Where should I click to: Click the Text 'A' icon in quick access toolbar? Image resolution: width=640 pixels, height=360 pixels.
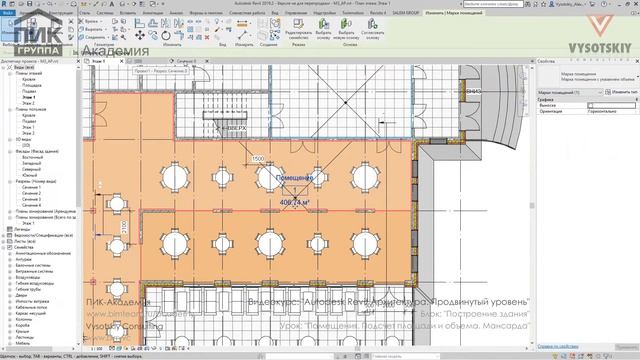pyautogui.click(x=112, y=4)
